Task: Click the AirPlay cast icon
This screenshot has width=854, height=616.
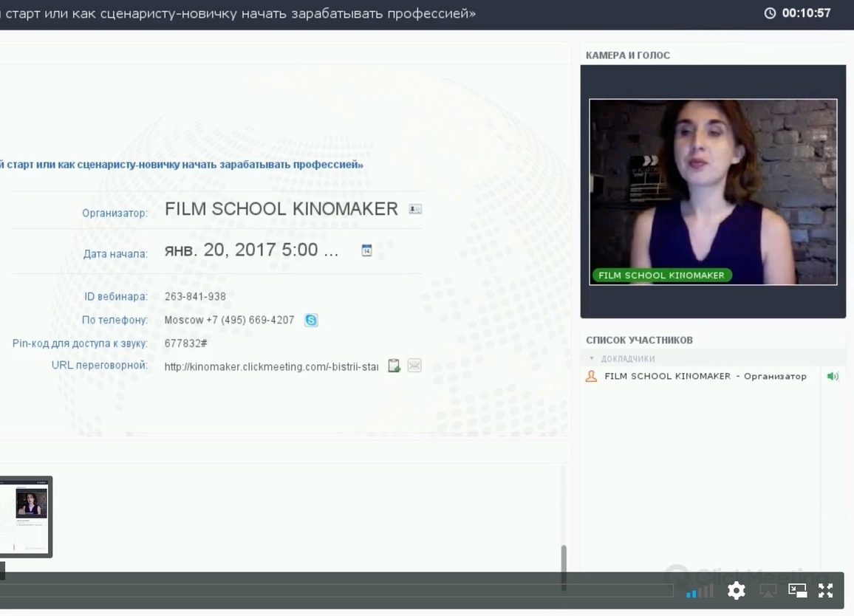Action: tap(768, 590)
